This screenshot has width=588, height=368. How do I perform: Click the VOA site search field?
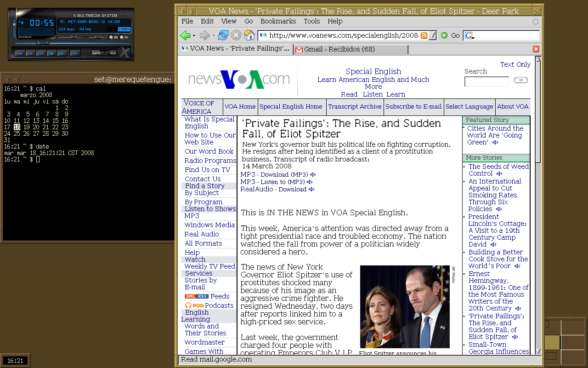[486, 81]
